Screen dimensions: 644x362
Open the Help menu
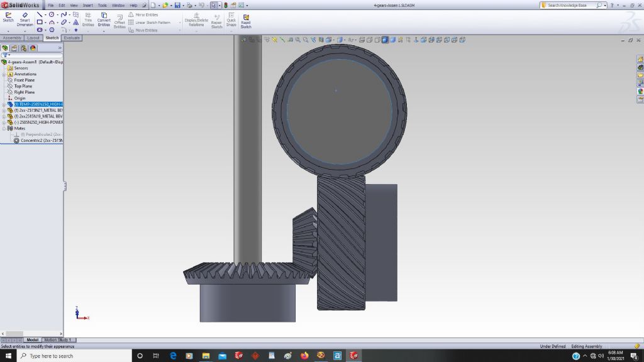coord(133,5)
